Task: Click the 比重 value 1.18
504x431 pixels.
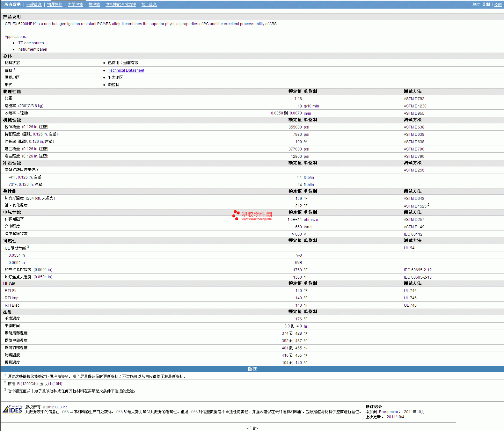Action: (x=298, y=99)
